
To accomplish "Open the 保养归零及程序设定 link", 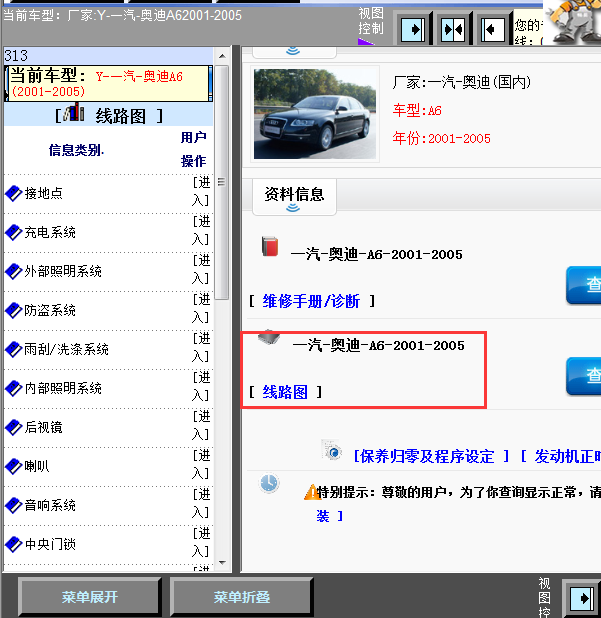I will (427, 456).
